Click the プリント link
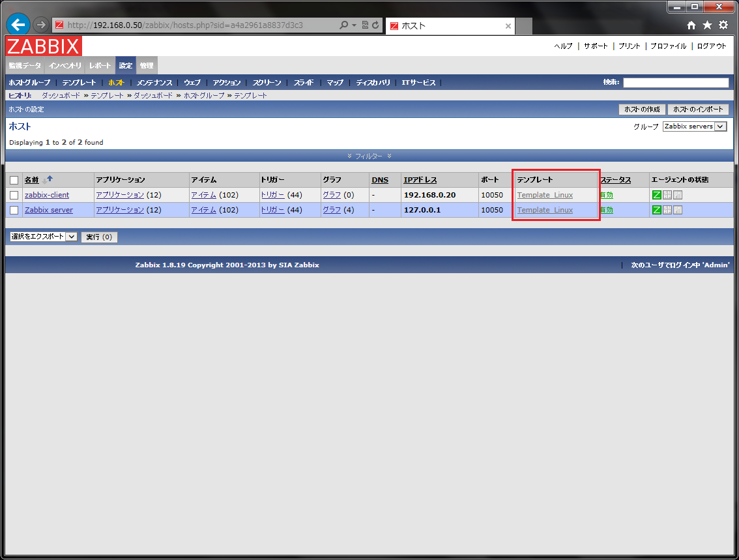The image size is (739, 560). (x=629, y=46)
